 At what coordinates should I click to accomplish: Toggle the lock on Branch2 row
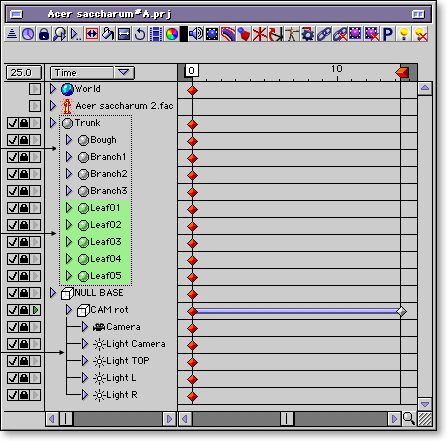point(24,174)
